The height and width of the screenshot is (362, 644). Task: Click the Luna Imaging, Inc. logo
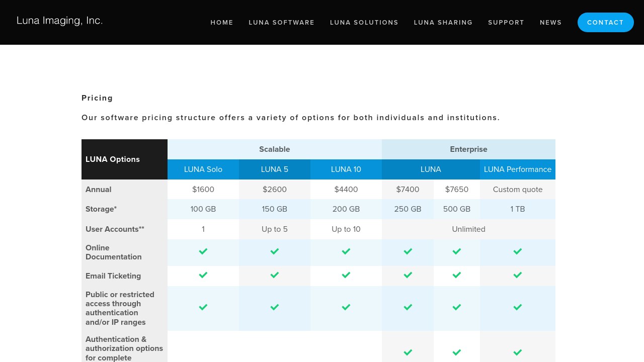[x=59, y=21]
